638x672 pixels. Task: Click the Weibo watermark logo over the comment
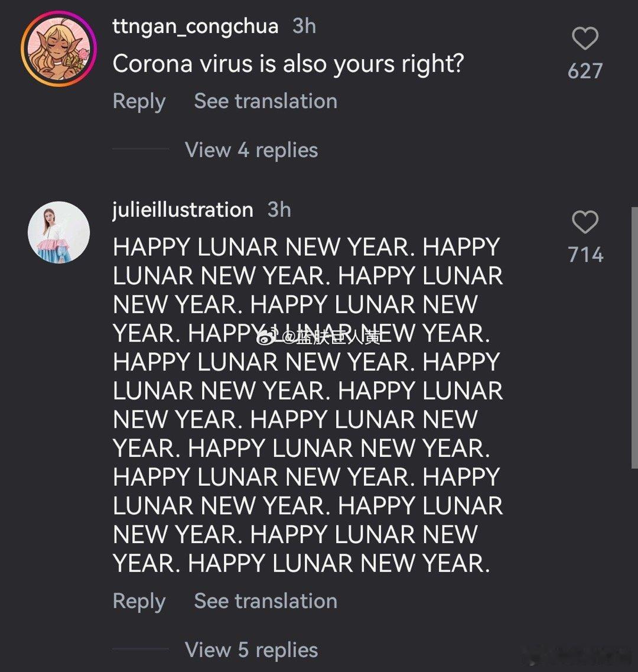tap(267, 337)
